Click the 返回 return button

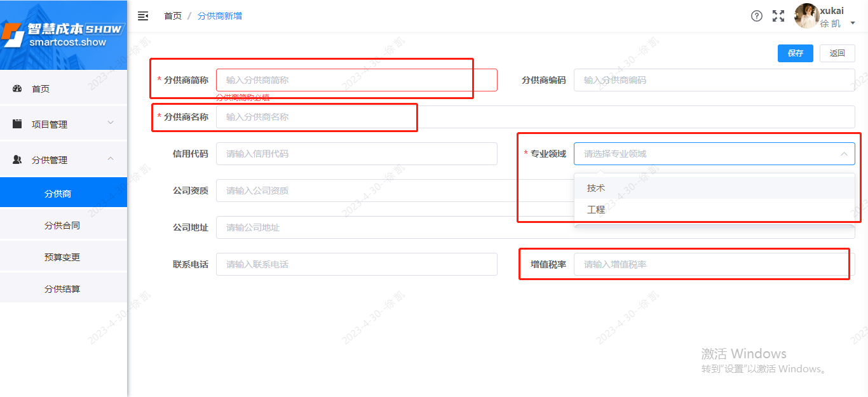[837, 53]
